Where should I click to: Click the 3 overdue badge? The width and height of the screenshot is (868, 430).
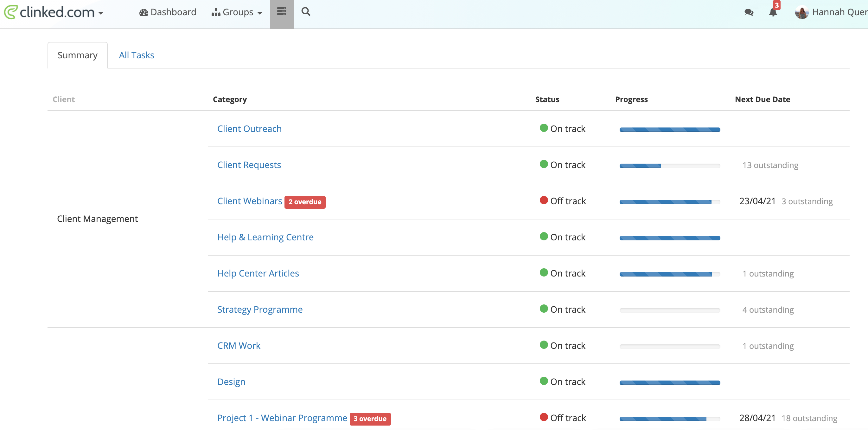click(370, 419)
